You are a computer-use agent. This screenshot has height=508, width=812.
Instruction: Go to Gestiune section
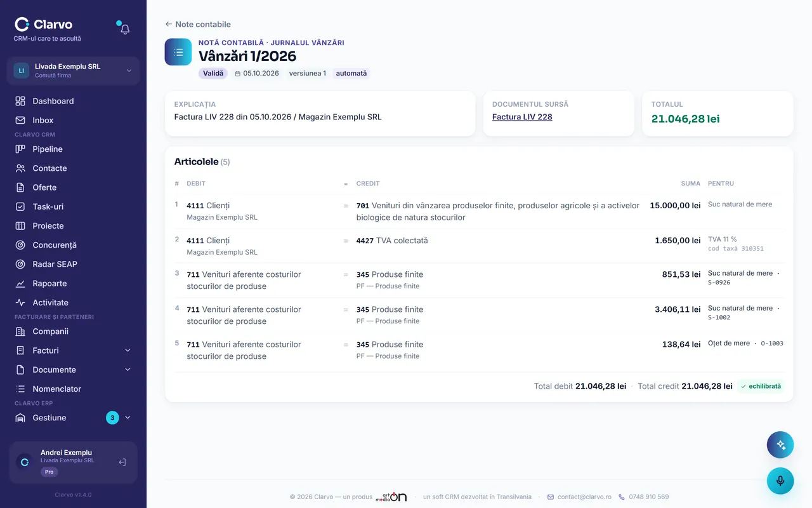coord(49,418)
